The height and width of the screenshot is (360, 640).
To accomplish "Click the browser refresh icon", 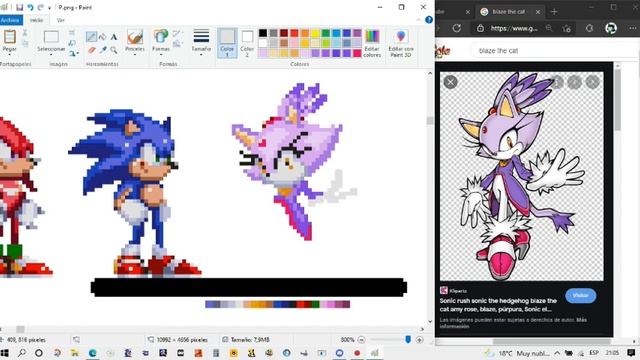I will point(456,28).
